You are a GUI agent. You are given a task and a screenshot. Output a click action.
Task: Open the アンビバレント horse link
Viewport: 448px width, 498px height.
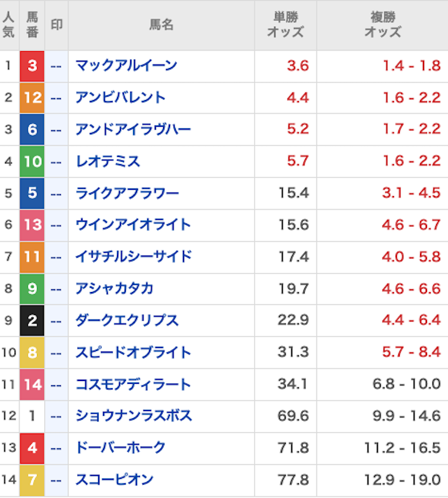click(x=120, y=98)
